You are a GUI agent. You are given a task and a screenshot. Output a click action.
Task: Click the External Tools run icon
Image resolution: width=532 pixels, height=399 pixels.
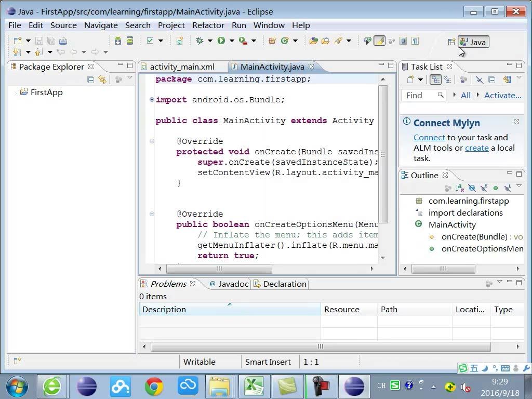pyautogui.click(x=243, y=41)
